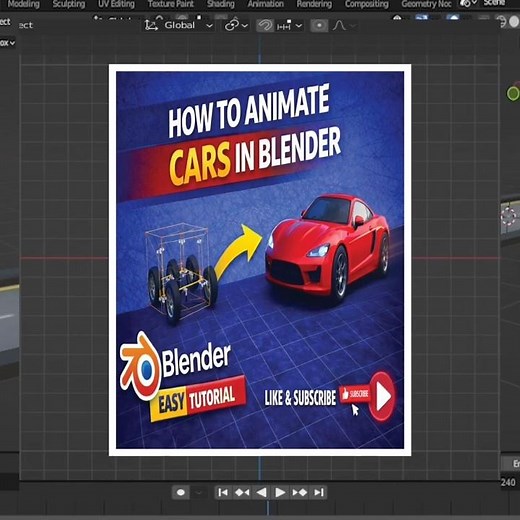Open the Texture Paint workspace tab

[171, 4]
